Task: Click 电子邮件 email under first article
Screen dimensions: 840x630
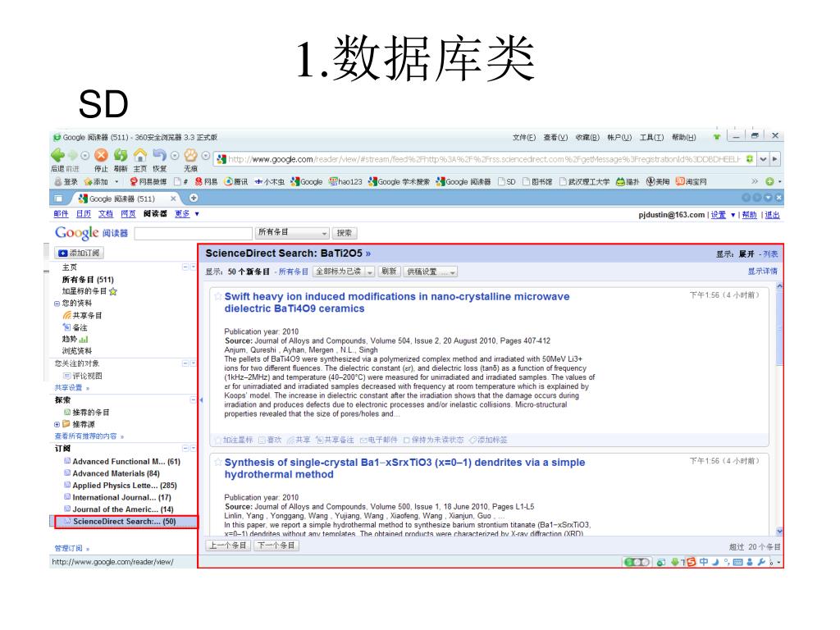Action: [x=379, y=440]
